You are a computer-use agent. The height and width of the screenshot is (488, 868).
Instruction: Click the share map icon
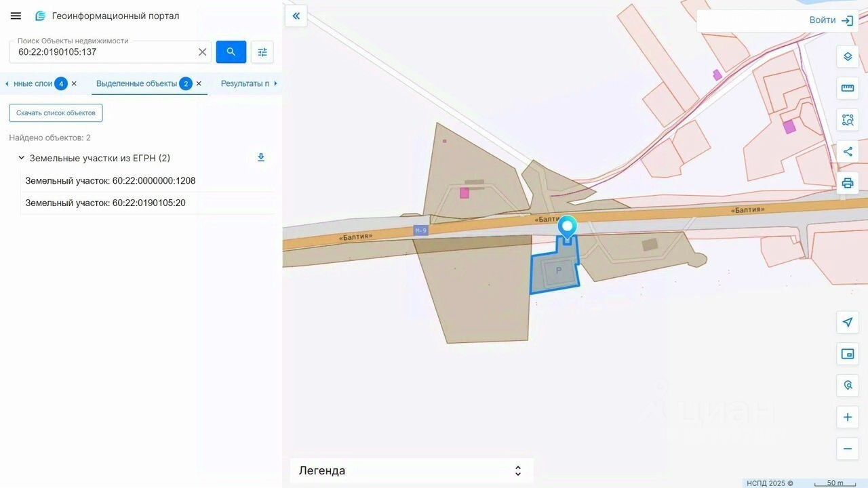(x=848, y=152)
